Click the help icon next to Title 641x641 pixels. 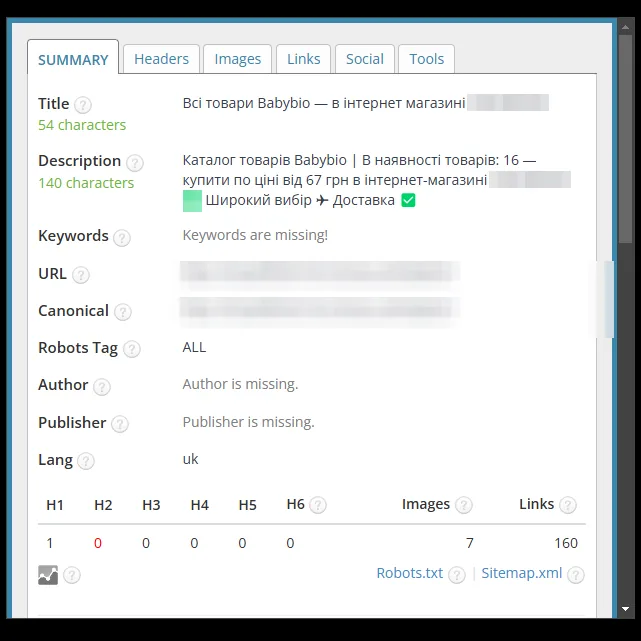pos(83,105)
